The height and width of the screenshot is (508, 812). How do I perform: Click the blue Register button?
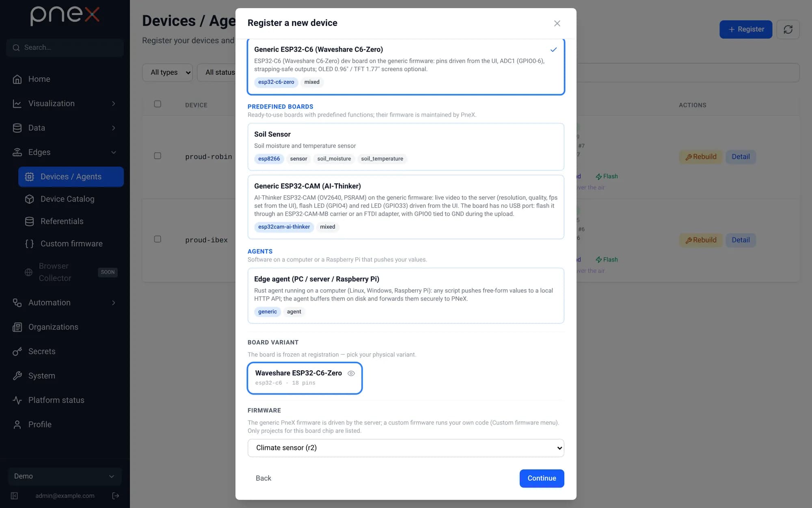click(x=746, y=29)
